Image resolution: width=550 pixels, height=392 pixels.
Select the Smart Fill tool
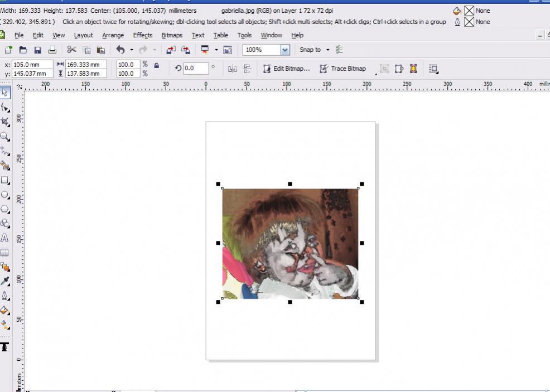pos(5,166)
